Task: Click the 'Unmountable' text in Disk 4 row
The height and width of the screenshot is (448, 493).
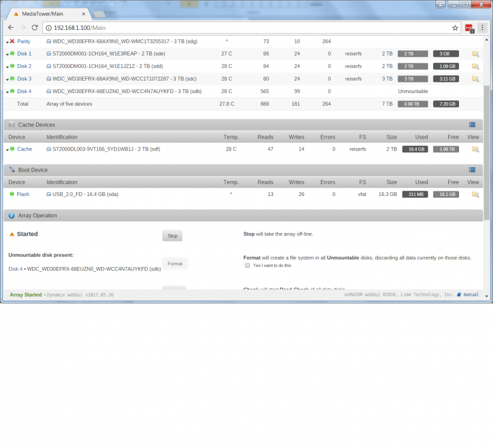Action: [x=413, y=91]
